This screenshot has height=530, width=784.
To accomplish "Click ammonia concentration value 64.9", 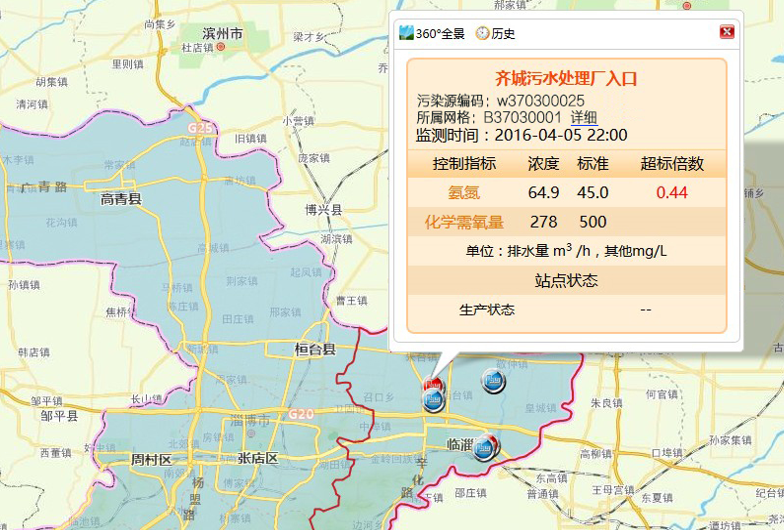I will pos(544,192).
